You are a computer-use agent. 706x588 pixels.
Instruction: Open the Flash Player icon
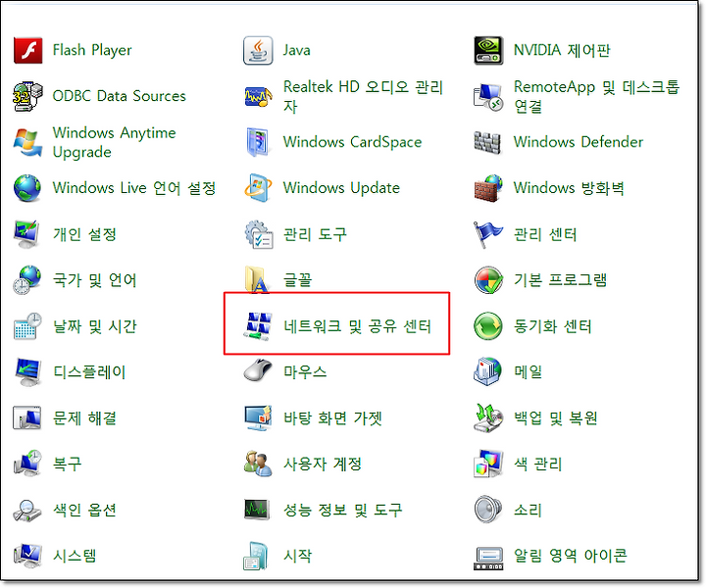tap(27, 50)
